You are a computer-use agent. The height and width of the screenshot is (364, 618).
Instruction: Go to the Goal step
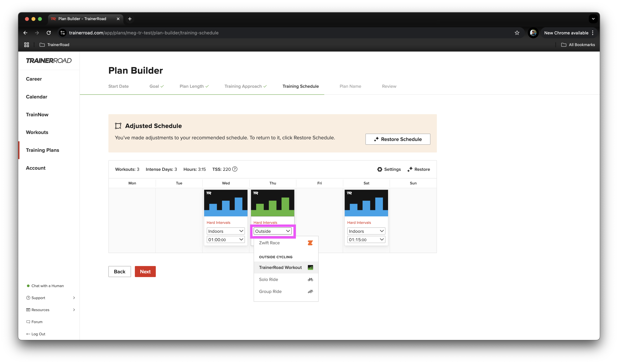156,86
